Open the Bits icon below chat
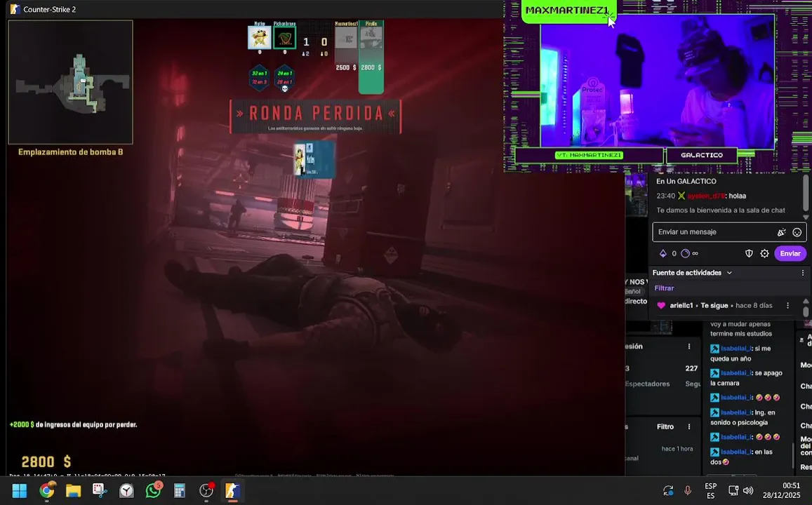The image size is (812, 505). point(663,253)
